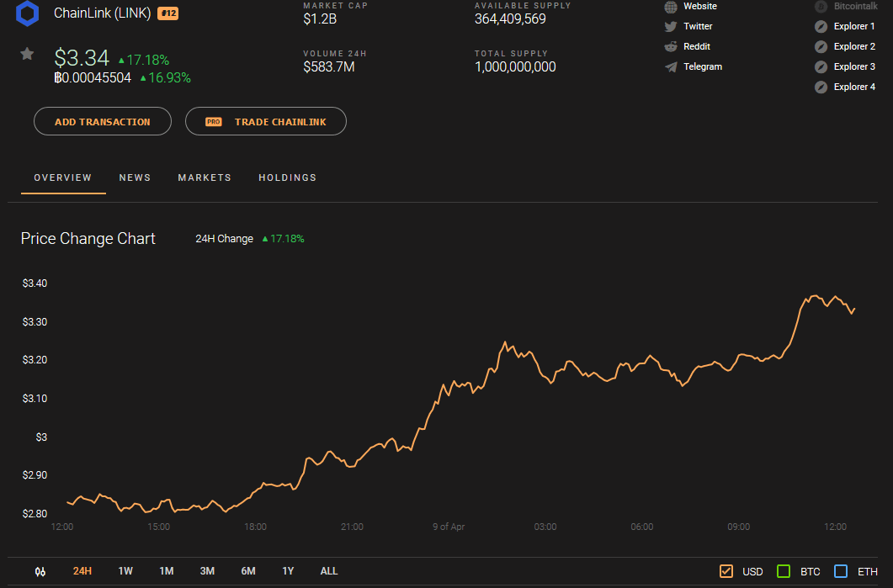Click the #12 rank badge
The height and width of the screenshot is (588, 893).
click(x=168, y=13)
